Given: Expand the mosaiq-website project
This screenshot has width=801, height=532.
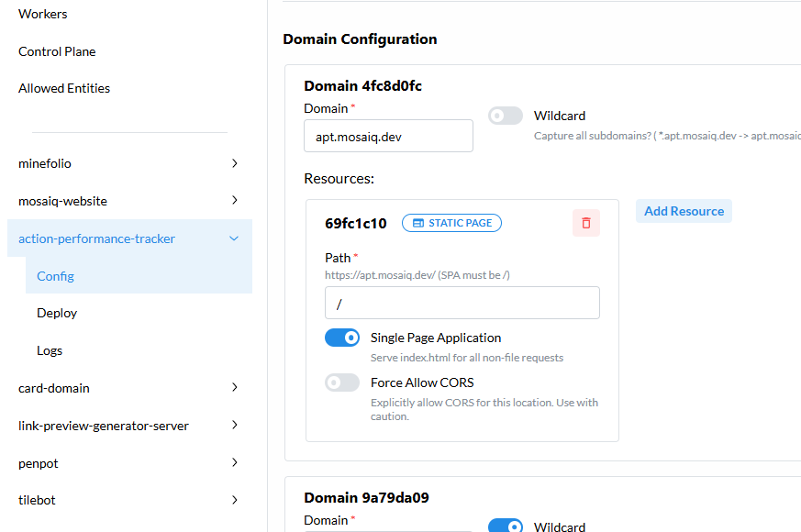Looking at the screenshot, I should (235, 201).
